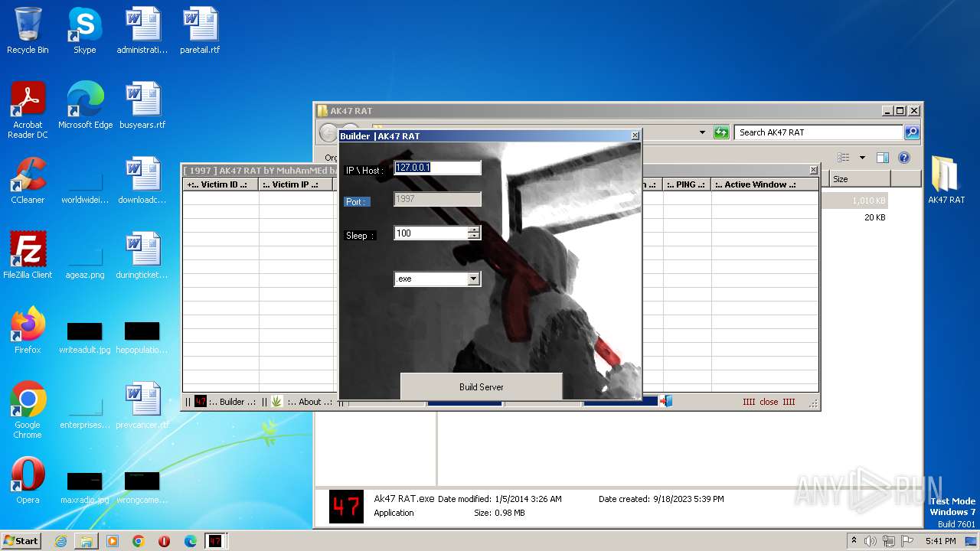Switch to AK47 RAT taskbar item

point(215,541)
